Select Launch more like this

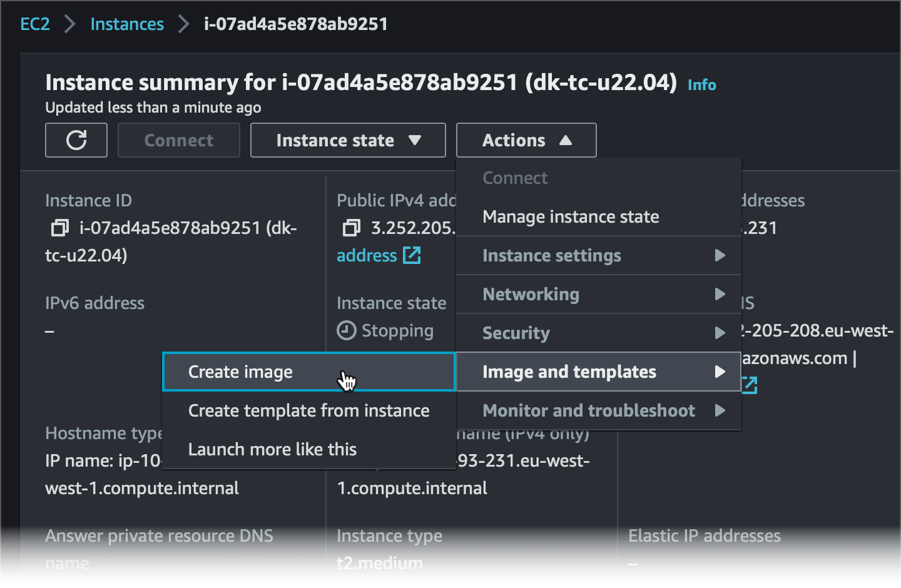(273, 449)
